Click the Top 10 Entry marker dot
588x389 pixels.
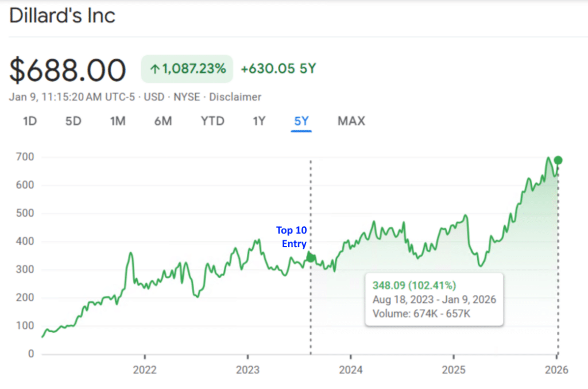click(x=311, y=257)
